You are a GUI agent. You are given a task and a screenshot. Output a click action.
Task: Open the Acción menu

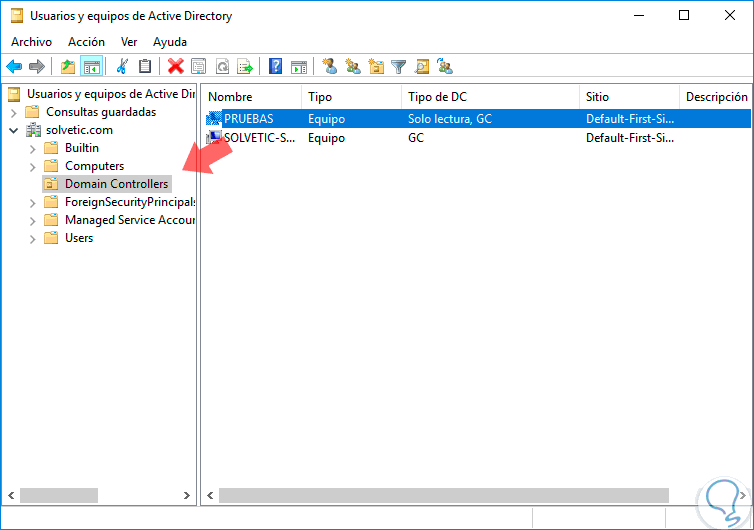click(86, 42)
